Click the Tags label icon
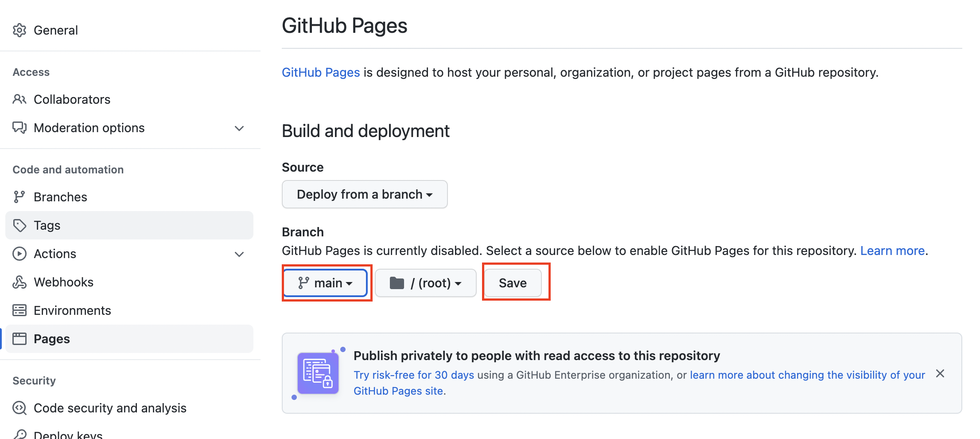The width and height of the screenshot is (980, 439). pos(19,225)
